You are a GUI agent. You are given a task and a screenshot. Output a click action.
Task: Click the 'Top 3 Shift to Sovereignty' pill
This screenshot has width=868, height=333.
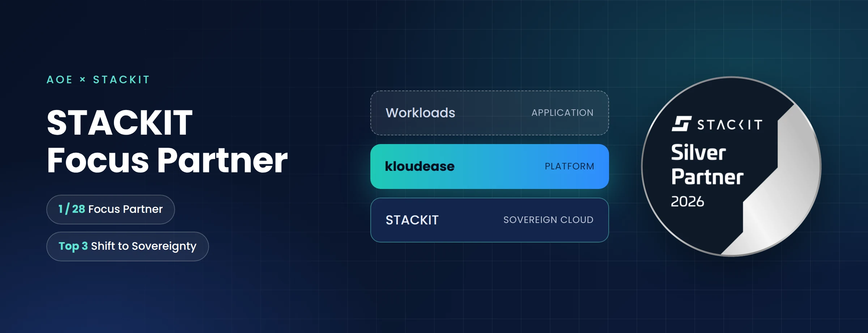(x=128, y=246)
